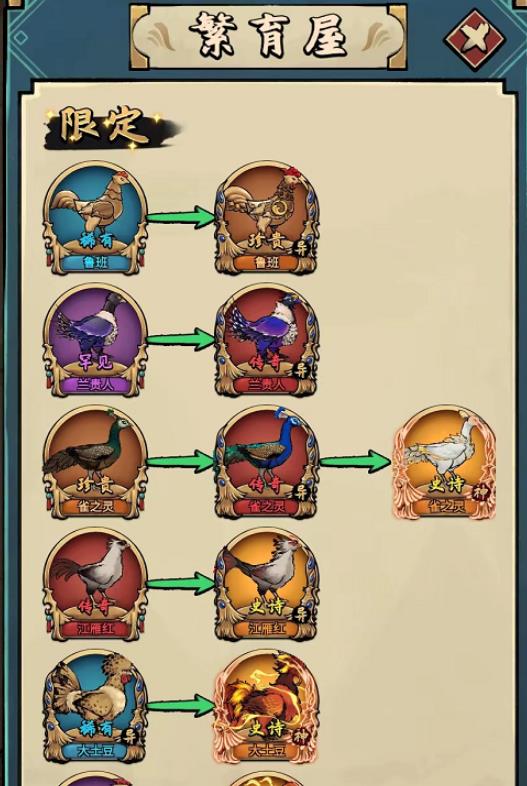Select the white 史诗 雀之灵 peacock badge
Viewport: 527px width, 786px height.
point(444,462)
